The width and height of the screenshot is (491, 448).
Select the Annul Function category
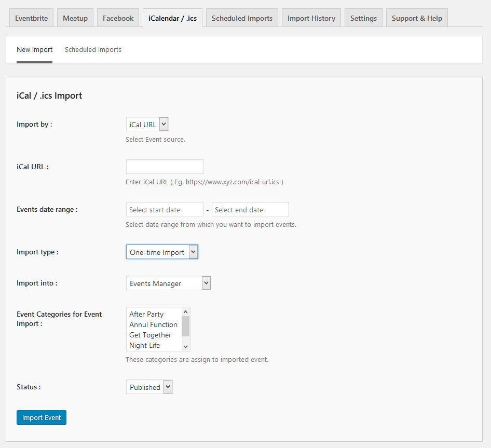(154, 324)
